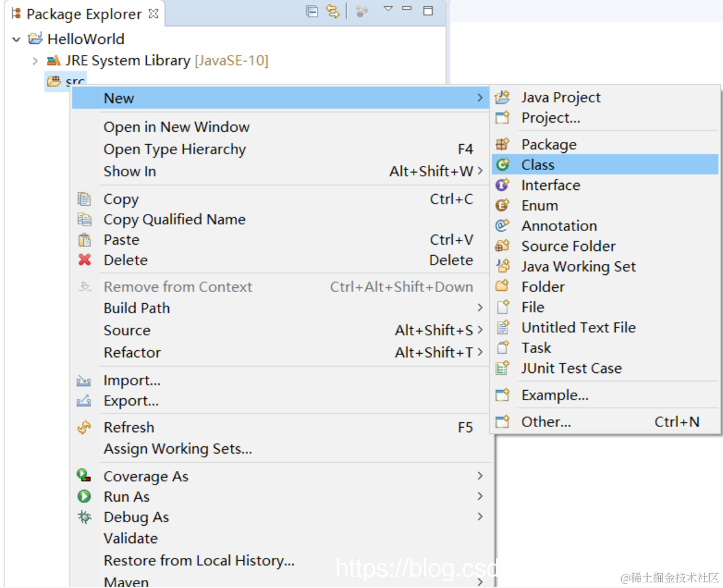Click the Interface icon
This screenshot has width=723, height=588.
[x=502, y=185]
